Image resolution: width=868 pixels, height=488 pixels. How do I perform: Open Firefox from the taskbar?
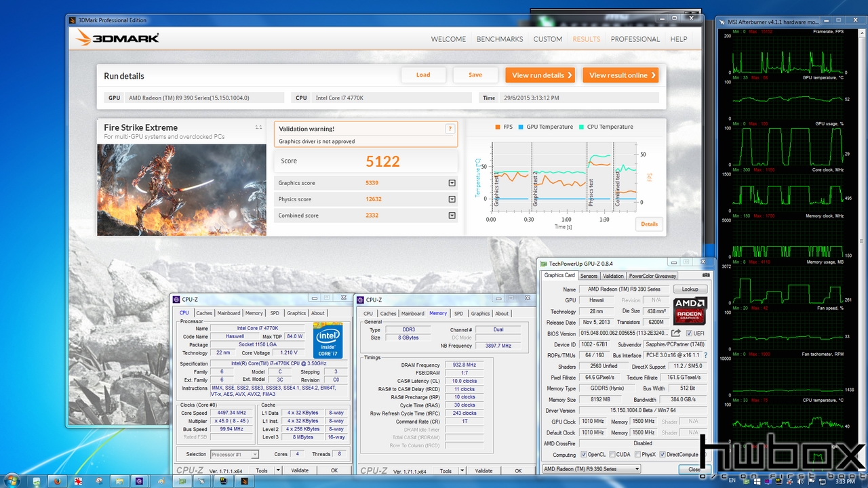tap(57, 481)
